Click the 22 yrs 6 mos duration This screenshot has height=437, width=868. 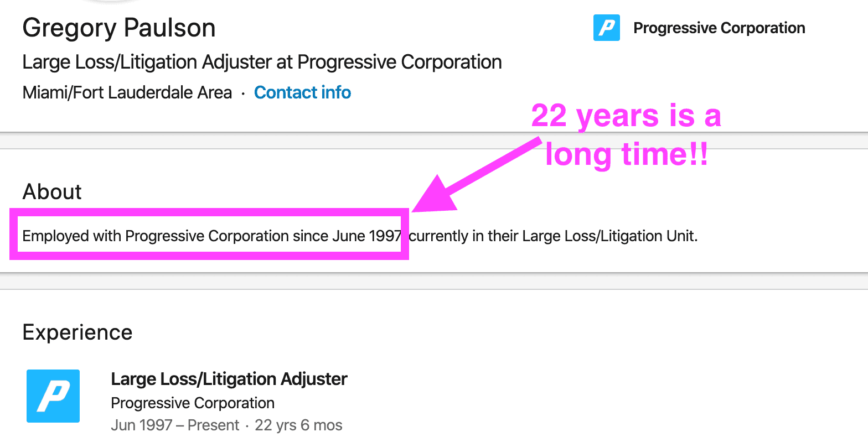pos(298,425)
